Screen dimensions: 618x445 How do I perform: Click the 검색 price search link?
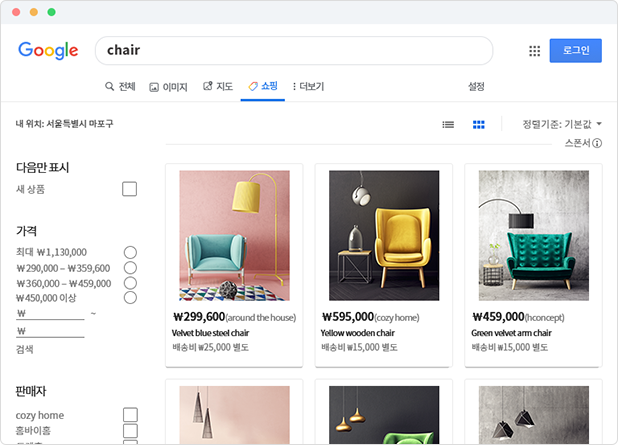(x=24, y=349)
